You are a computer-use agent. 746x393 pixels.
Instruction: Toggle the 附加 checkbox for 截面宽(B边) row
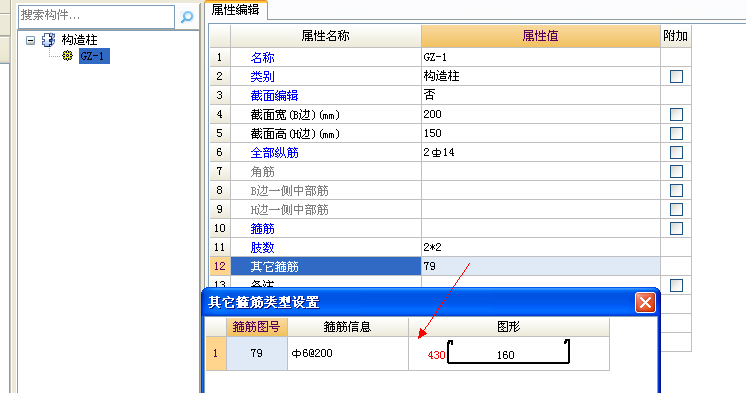point(676,114)
